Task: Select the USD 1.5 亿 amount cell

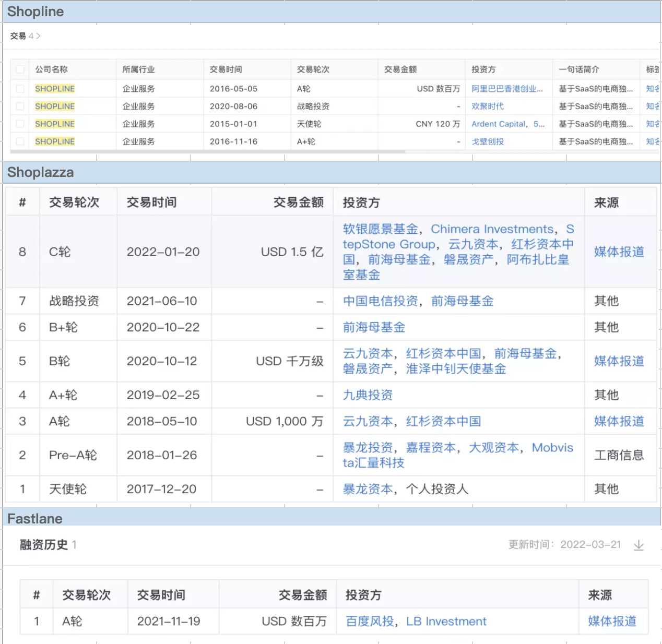Action: pyautogui.click(x=292, y=252)
